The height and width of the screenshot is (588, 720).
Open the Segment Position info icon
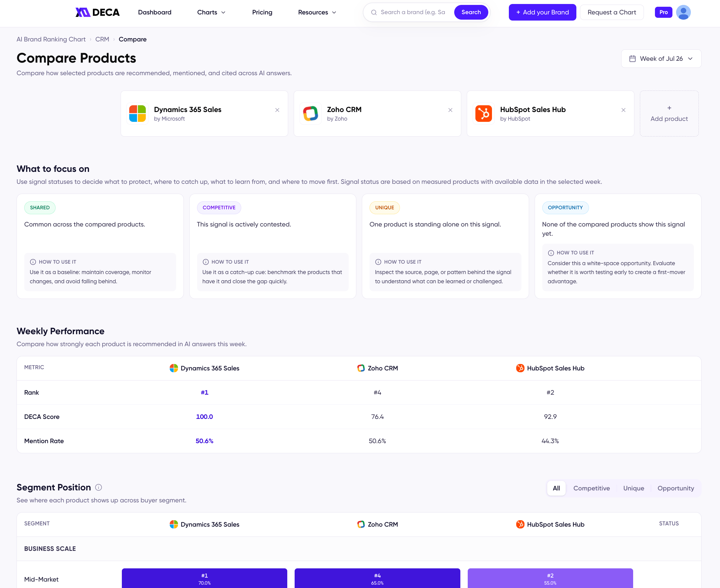[99, 487]
